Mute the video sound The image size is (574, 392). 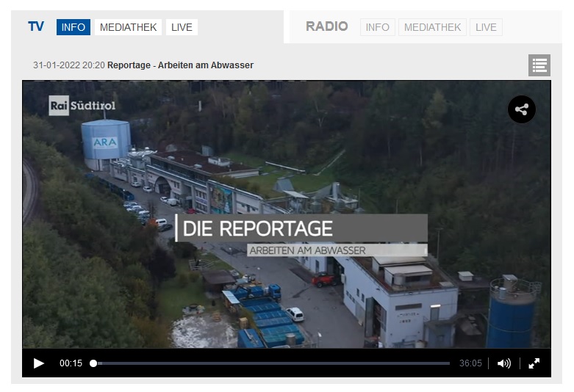click(504, 363)
